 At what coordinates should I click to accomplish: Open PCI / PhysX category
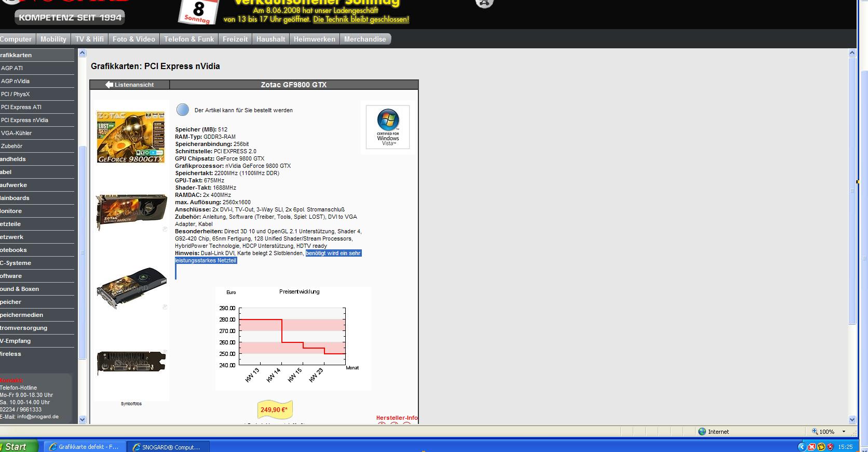tap(37, 94)
